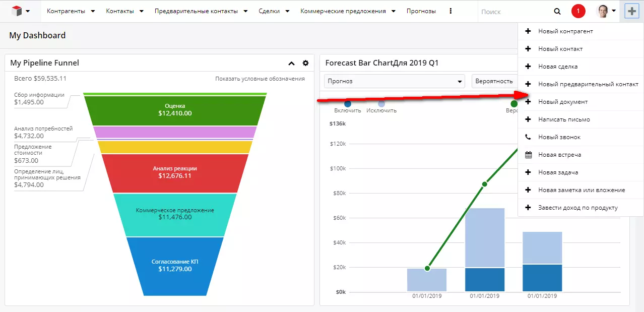This screenshot has width=644, height=312.
Task: Open the Прогноз dropdown
Action: point(395,81)
